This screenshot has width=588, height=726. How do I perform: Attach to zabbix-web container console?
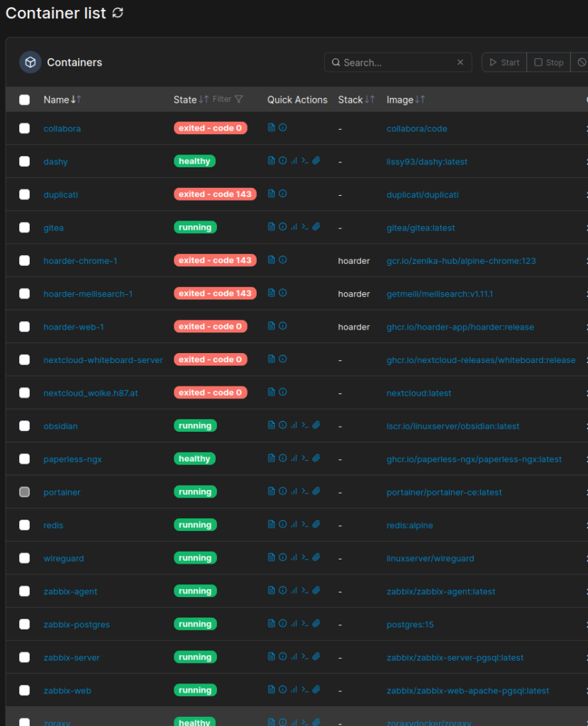click(316, 689)
